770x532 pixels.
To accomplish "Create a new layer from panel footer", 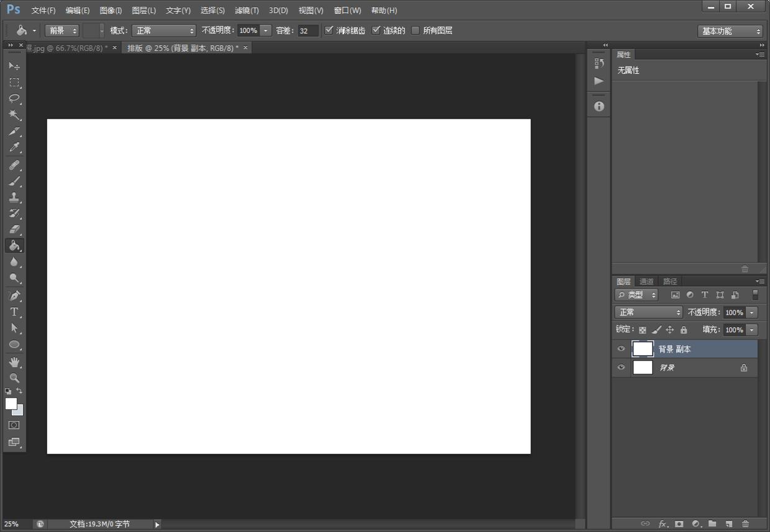I will click(x=728, y=524).
